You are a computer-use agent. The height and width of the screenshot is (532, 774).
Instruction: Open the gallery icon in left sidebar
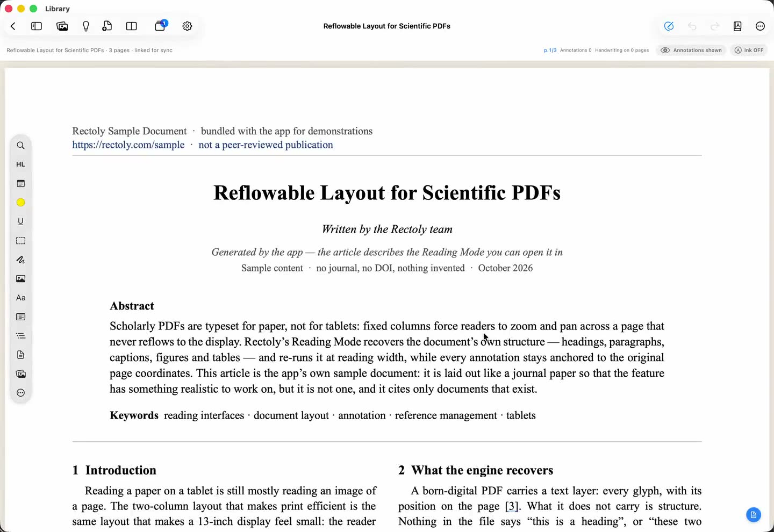[x=20, y=373]
